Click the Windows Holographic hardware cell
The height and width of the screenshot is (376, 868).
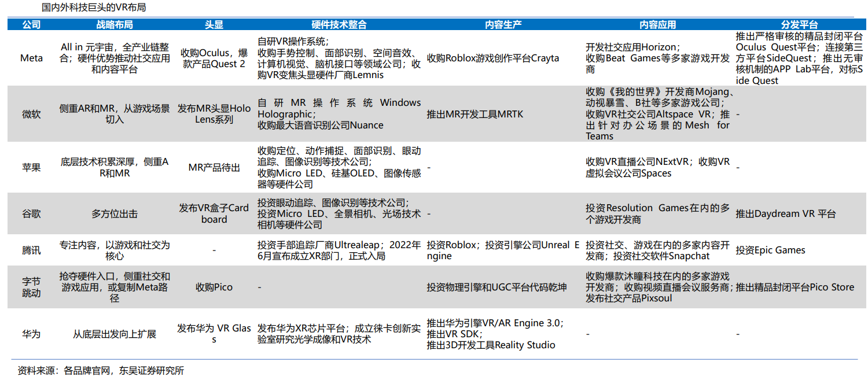pos(339,114)
